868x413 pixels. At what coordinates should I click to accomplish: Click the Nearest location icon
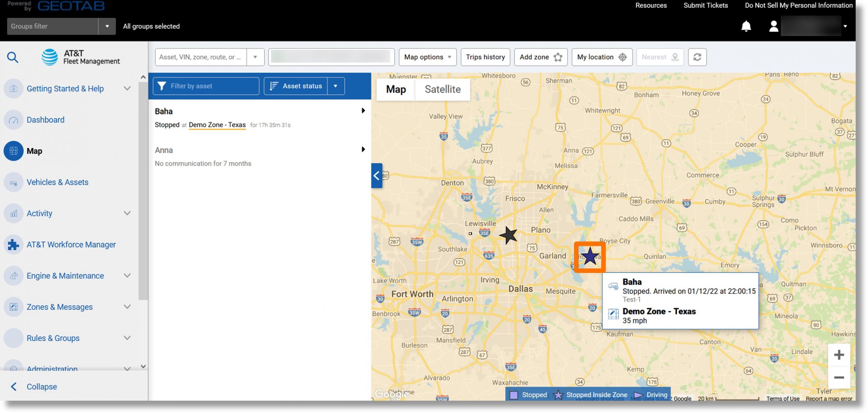click(676, 57)
